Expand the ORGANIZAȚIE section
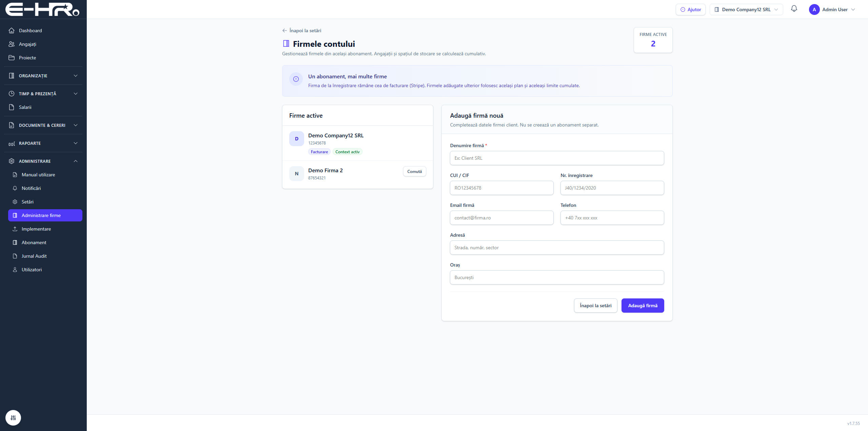The height and width of the screenshot is (431, 868). coord(43,76)
